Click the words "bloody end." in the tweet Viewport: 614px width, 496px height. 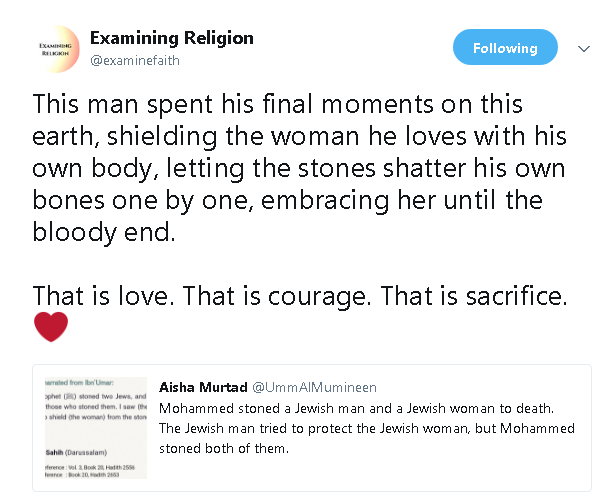[96, 232]
